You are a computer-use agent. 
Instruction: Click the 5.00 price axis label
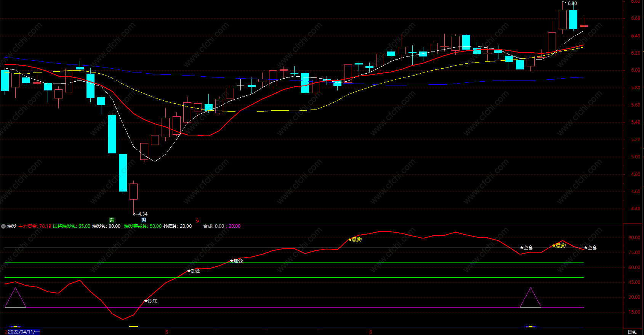636,157
